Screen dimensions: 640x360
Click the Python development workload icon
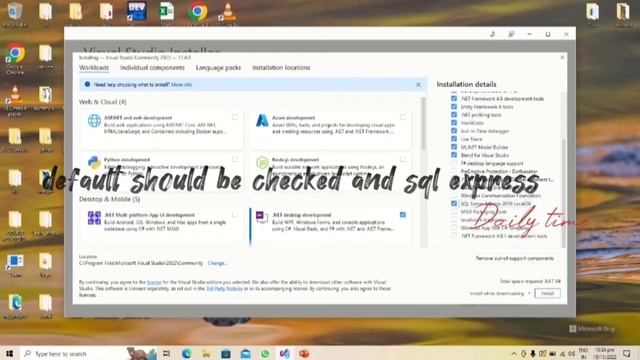point(94,162)
